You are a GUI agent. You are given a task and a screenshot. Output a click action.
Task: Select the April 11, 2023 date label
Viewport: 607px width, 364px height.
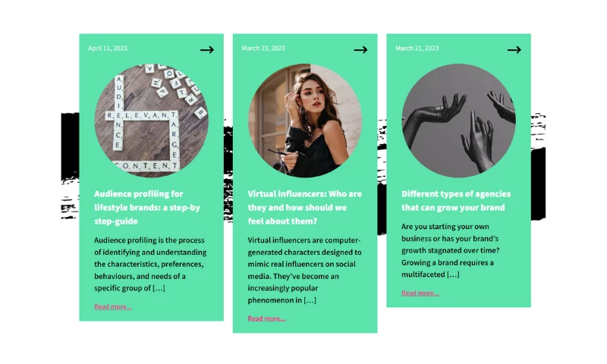108,49
